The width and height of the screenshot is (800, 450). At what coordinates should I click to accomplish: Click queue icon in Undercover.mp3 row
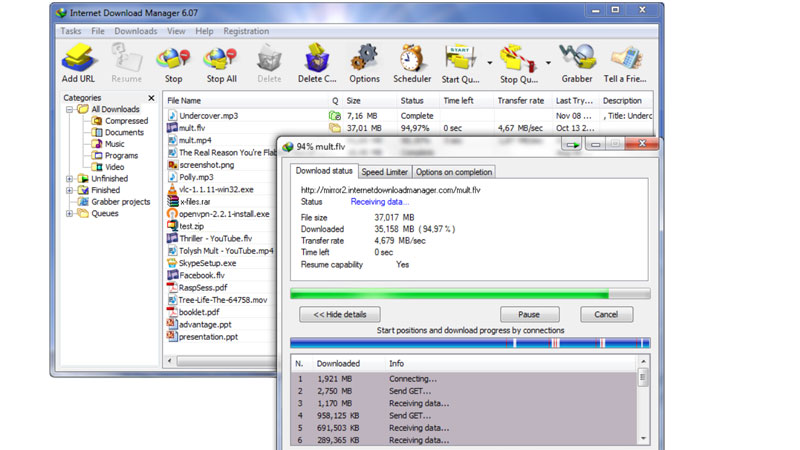335,116
